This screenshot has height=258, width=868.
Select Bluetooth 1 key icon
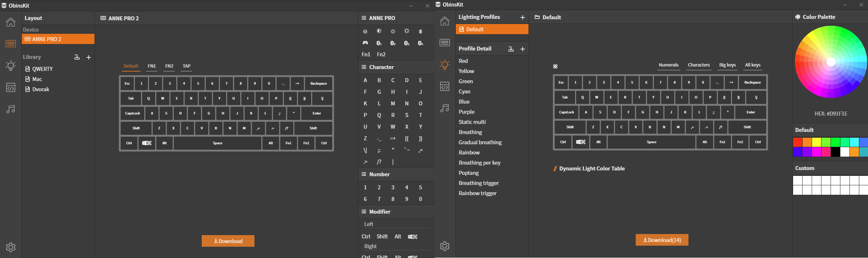pyautogui.click(x=379, y=43)
